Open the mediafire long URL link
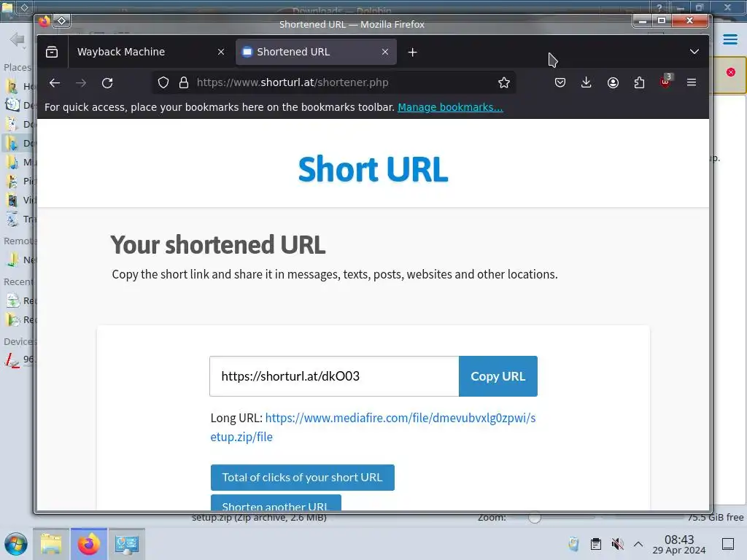This screenshot has height=560, width=747. [373, 427]
